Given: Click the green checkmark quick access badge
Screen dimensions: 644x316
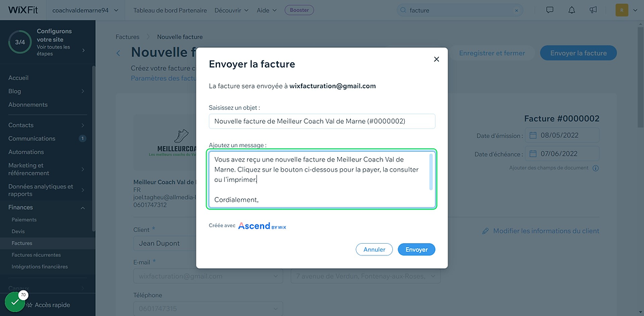Looking at the screenshot, I should tap(14, 302).
